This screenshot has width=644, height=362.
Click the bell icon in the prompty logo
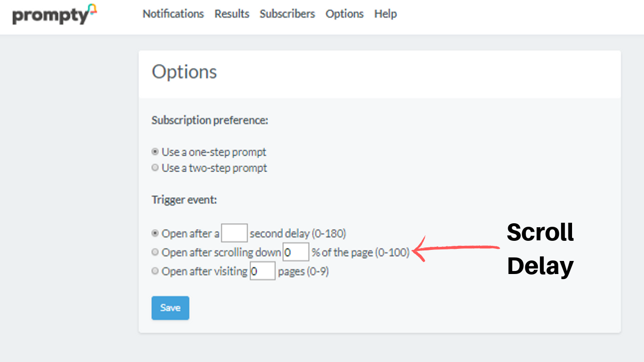[x=92, y=9]
